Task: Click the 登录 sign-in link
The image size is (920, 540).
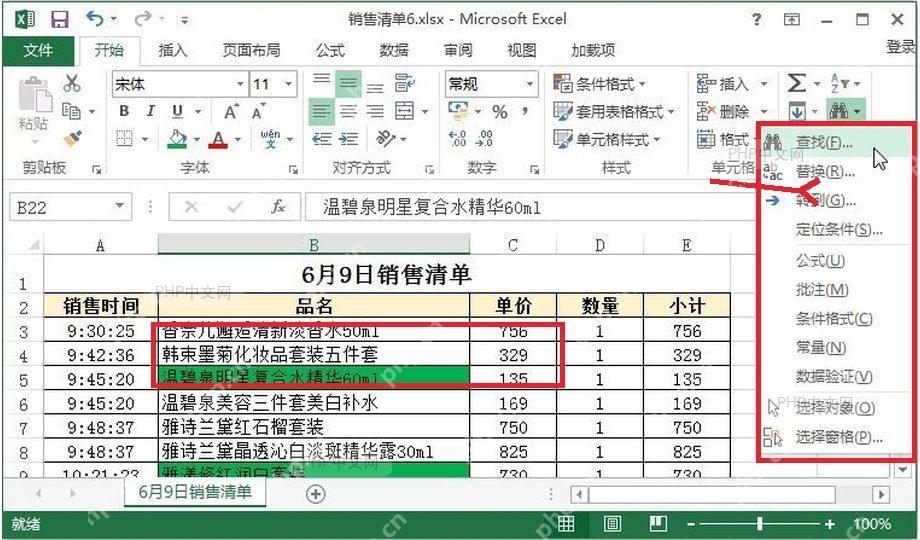Action: coord(901,47)
